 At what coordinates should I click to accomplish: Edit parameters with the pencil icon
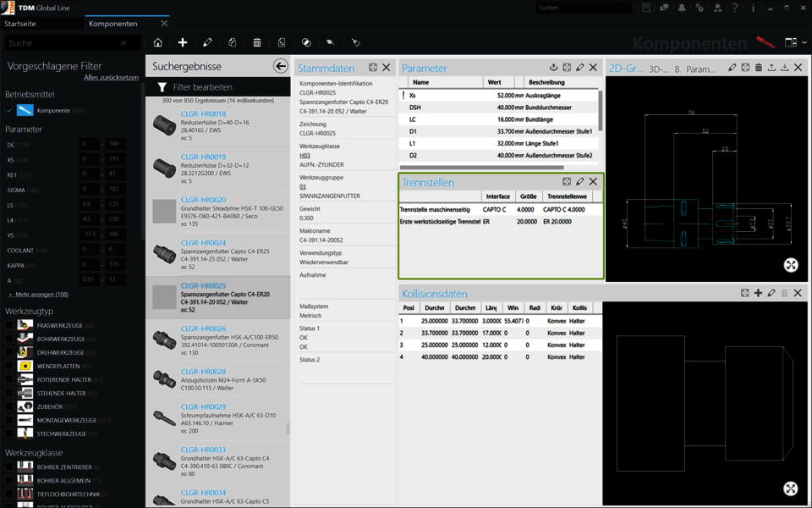pos(580,68)
